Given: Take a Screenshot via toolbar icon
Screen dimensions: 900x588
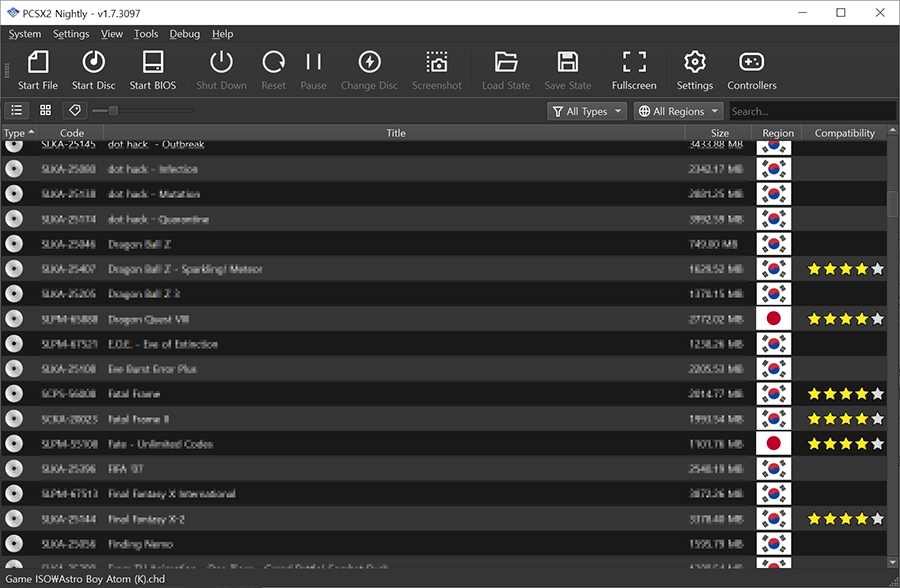Looking at the screenshot, I should [437, 62].
